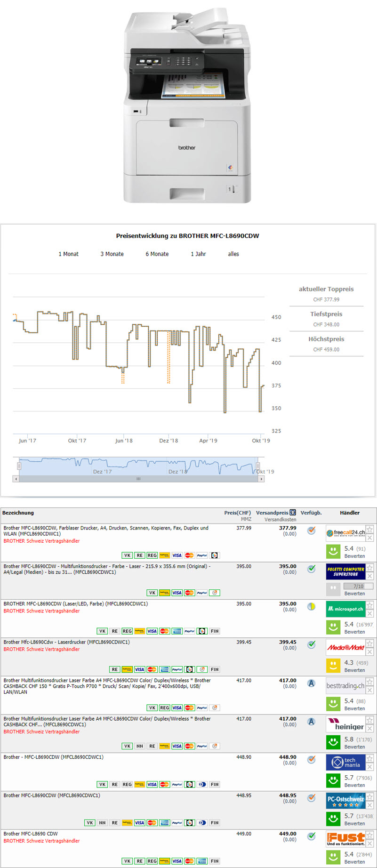Image resolution: width=377 pixels, height=868 pixels.
Task: Select the 6 Monate chart range
Action: 157,254
